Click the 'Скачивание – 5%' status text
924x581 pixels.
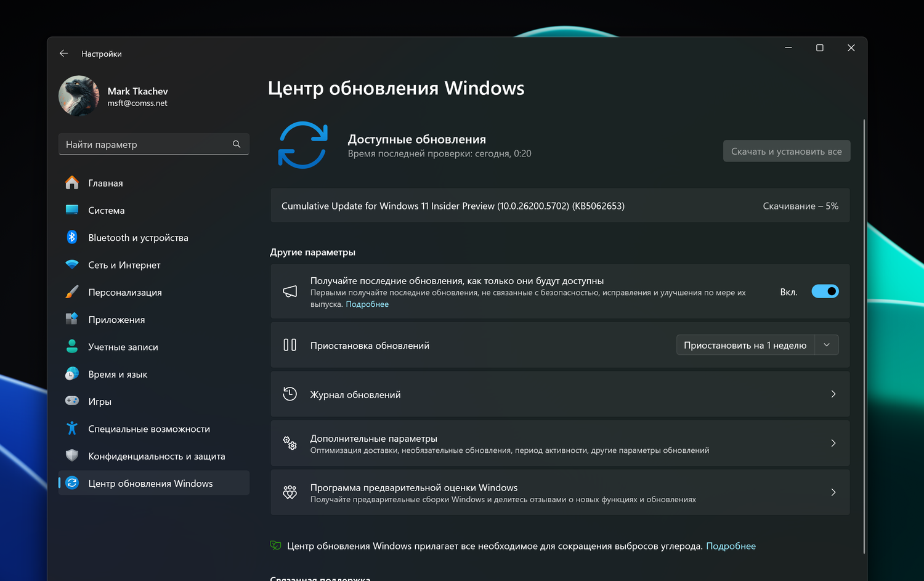800,206
